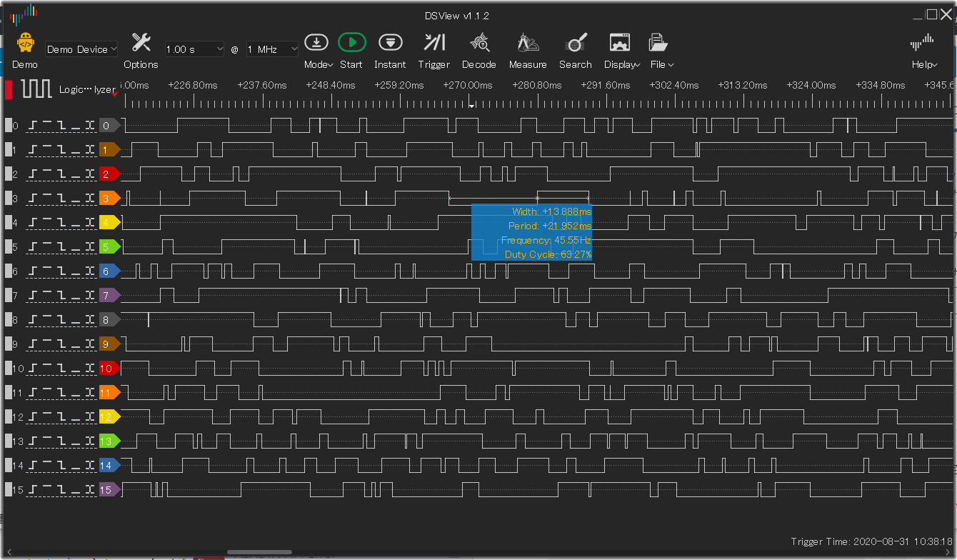Open the protocol Decode dialog

(478, 42)
